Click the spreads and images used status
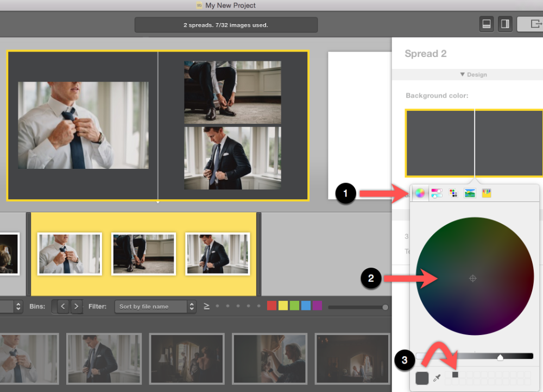Screen dimensions: 543x392 click(226, 25)
